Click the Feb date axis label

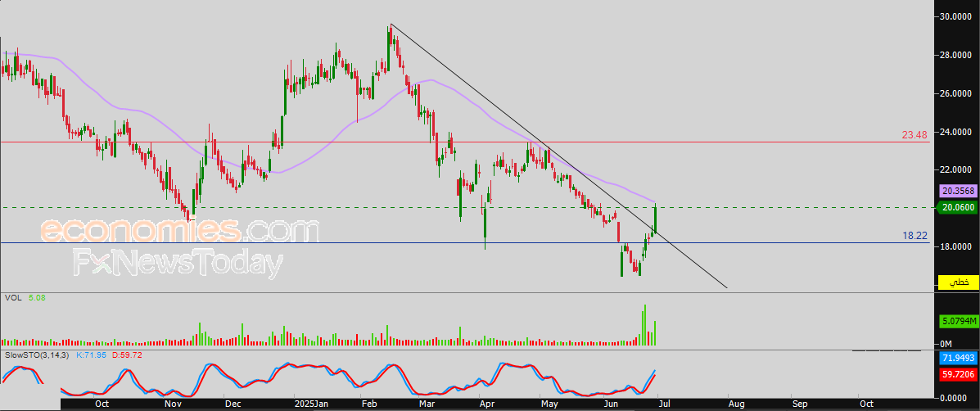click(368, 404)
